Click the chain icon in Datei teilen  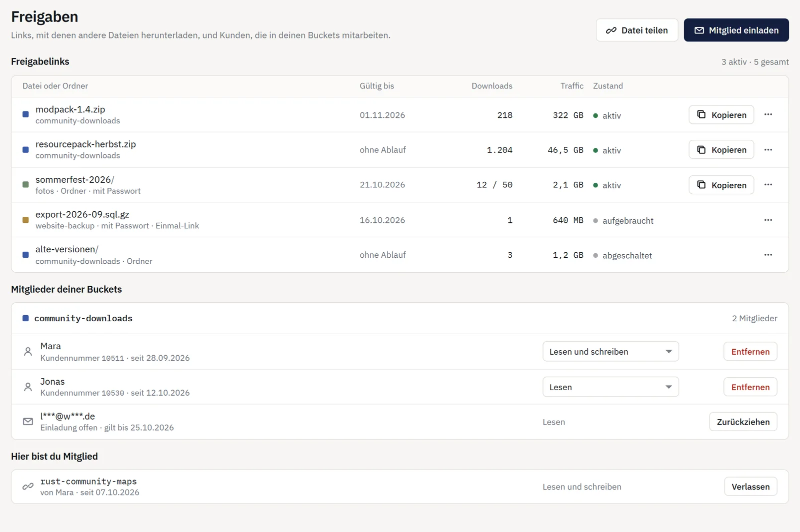pyautogui.click(x=611, y=30)
